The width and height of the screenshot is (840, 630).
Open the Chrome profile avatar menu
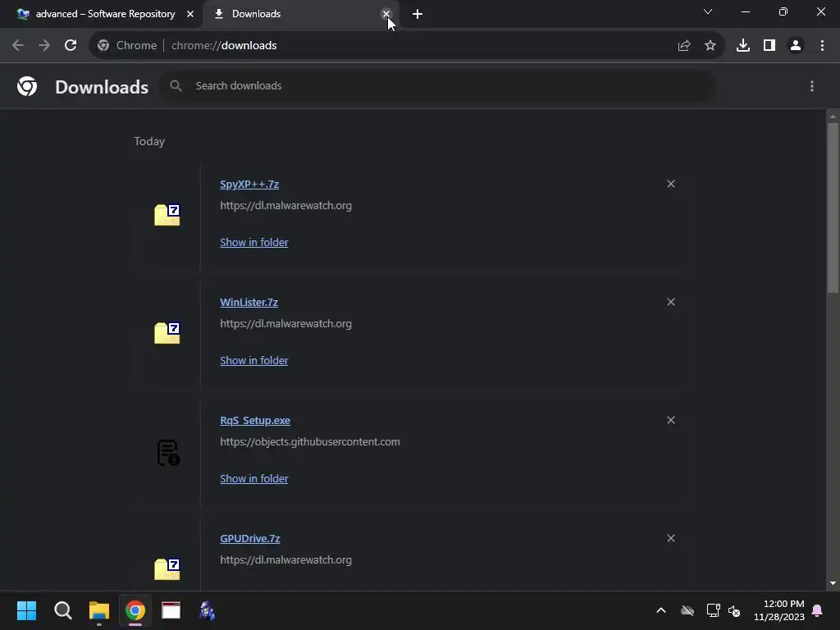(796, 46)
